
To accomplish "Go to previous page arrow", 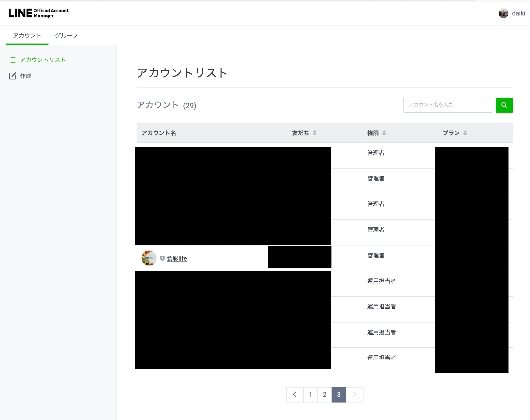I will tap(295, 394).
